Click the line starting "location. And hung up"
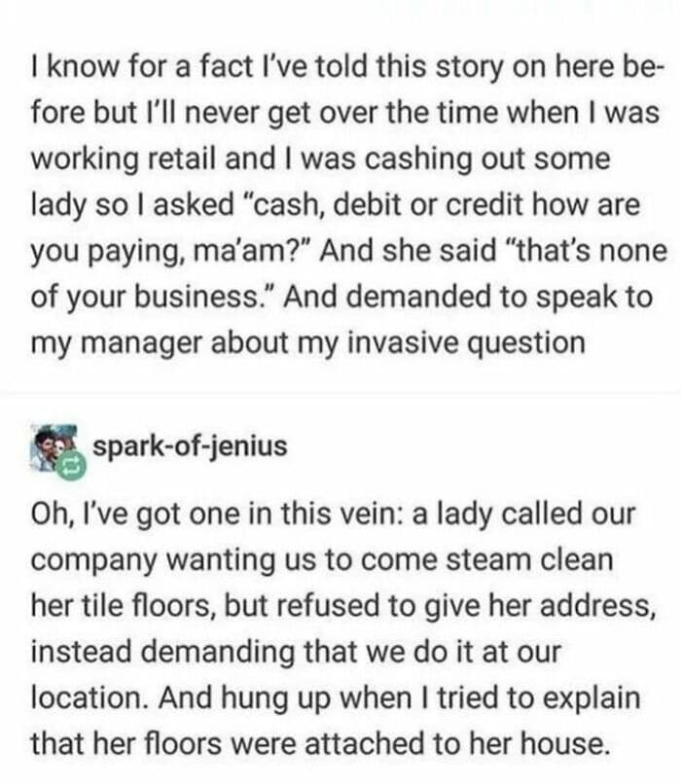681x784 pixels. 336,697
